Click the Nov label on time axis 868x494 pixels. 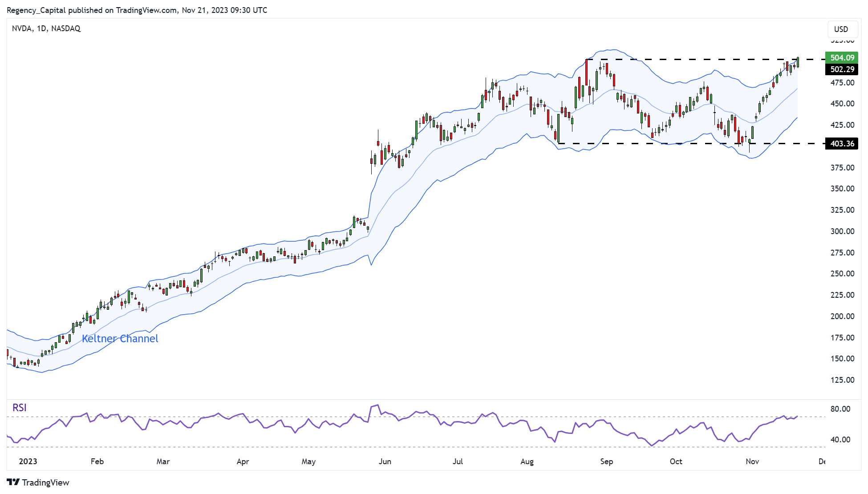[752, 462]
